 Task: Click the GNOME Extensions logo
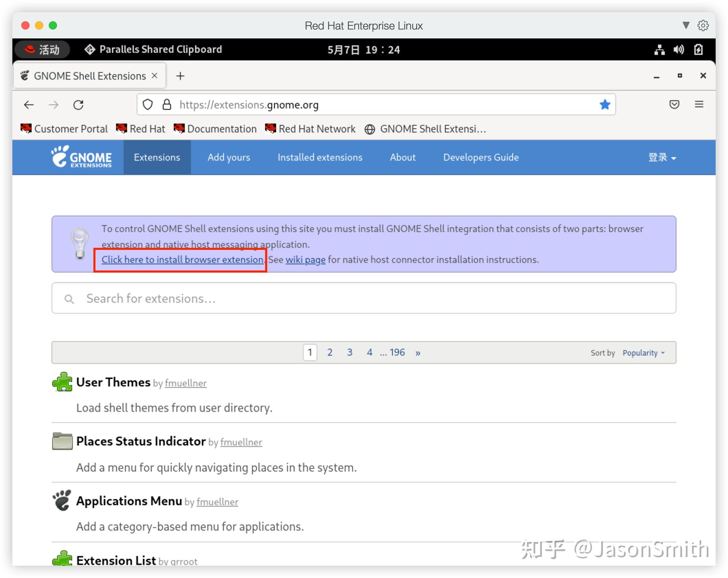82,157
